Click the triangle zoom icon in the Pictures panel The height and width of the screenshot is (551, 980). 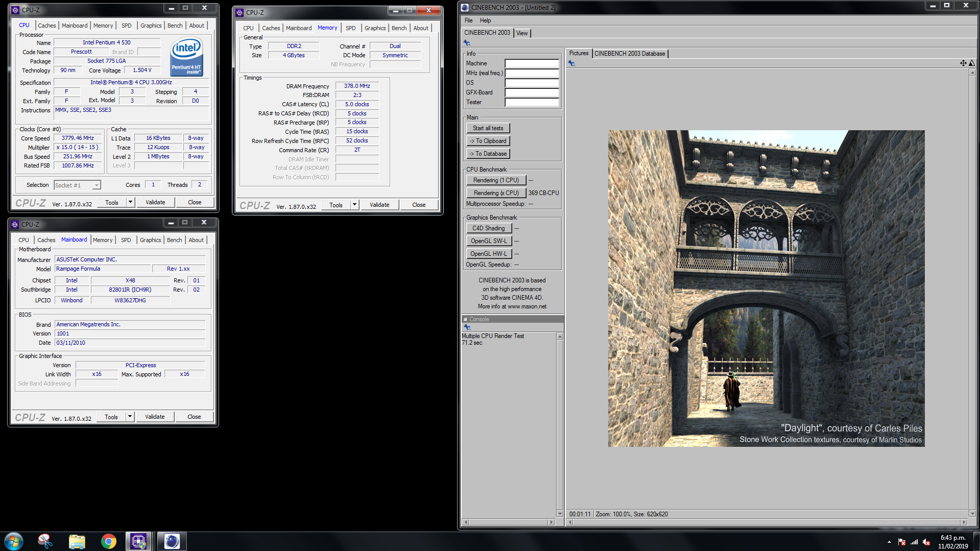pyautogui.click(x=972, y=63)
